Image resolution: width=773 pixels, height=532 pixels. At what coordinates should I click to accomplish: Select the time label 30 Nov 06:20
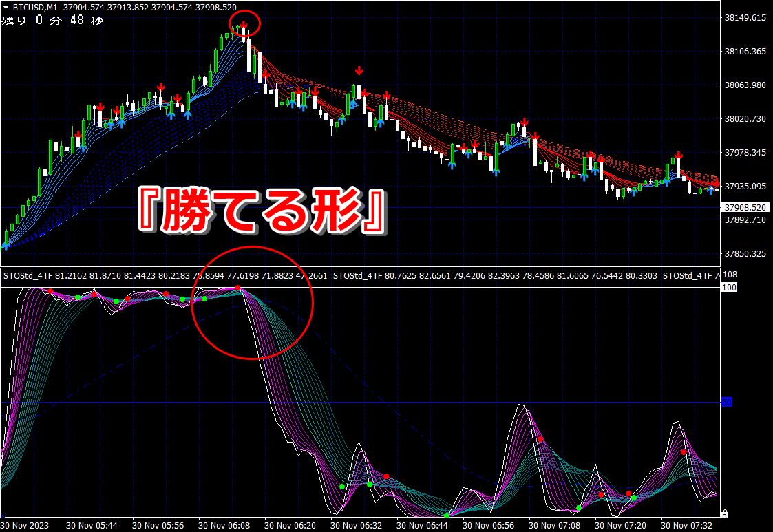click(290, 526)
